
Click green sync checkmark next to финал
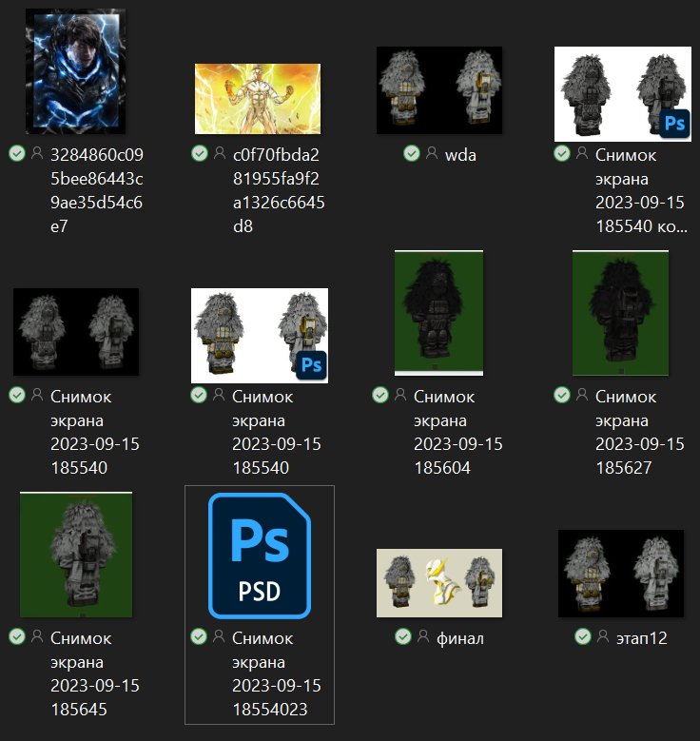pos(402,637)
